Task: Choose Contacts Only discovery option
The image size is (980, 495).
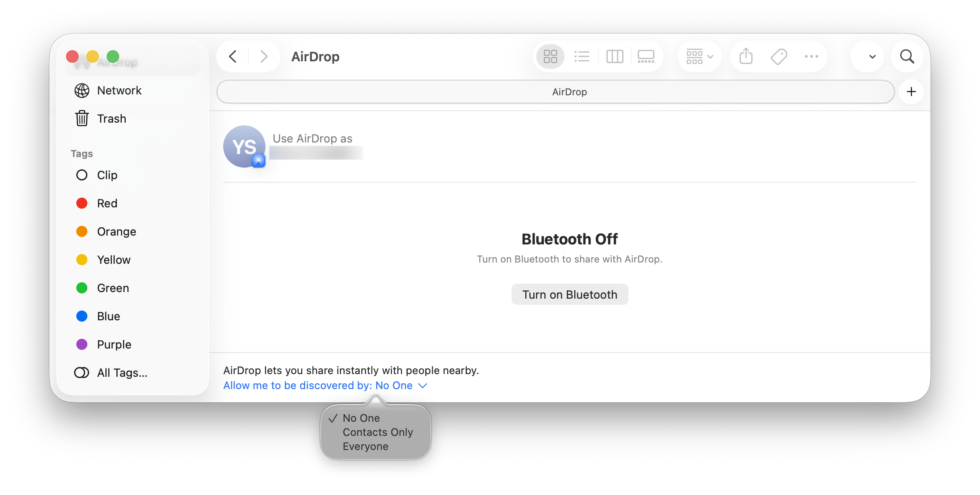Action: (x=378, y=432)
